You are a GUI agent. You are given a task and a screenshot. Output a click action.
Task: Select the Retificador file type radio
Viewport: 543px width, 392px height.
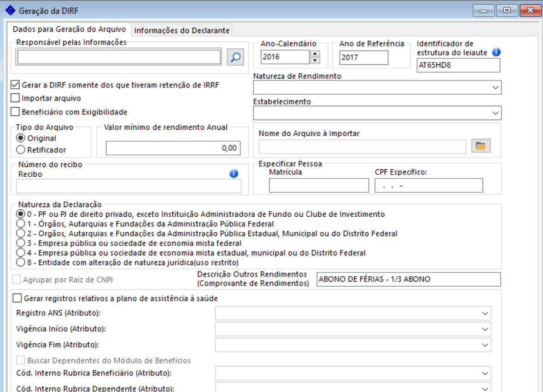(21, 150)
